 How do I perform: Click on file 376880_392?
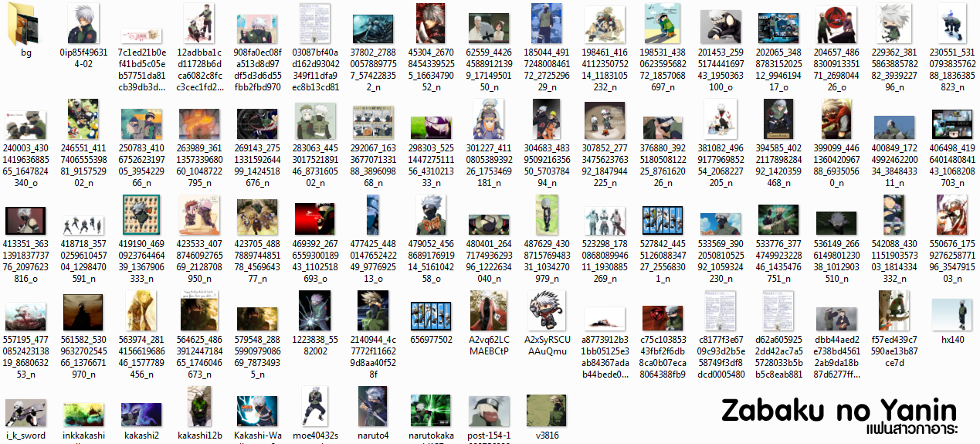[x=663, y=127]
